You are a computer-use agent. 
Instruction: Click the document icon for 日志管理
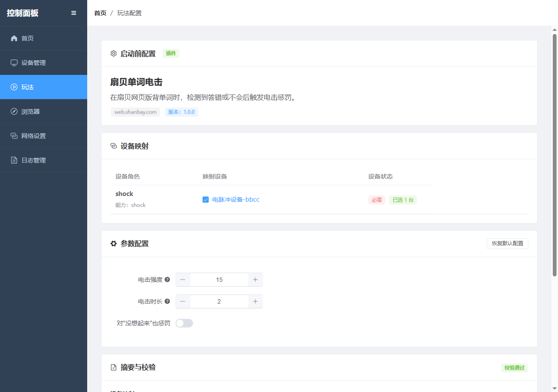(14, 160)
